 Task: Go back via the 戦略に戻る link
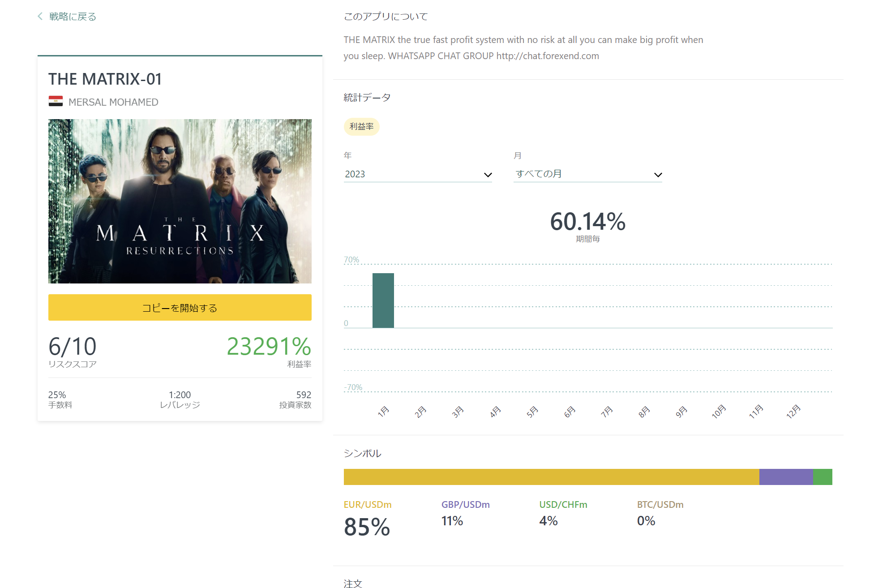point(73,17)
